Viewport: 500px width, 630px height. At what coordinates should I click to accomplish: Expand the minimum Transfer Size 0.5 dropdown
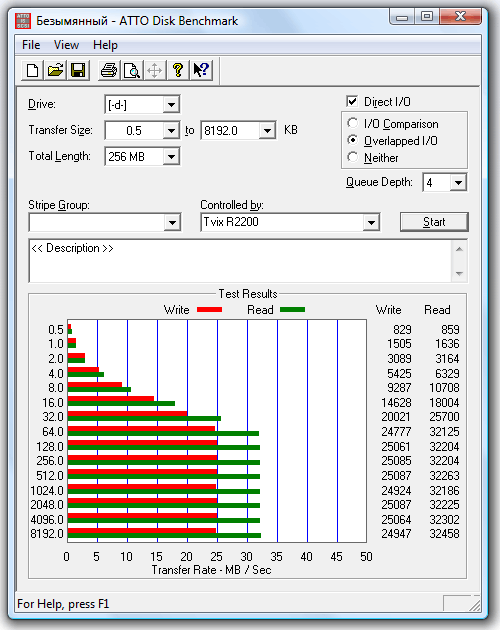(171, 131)
